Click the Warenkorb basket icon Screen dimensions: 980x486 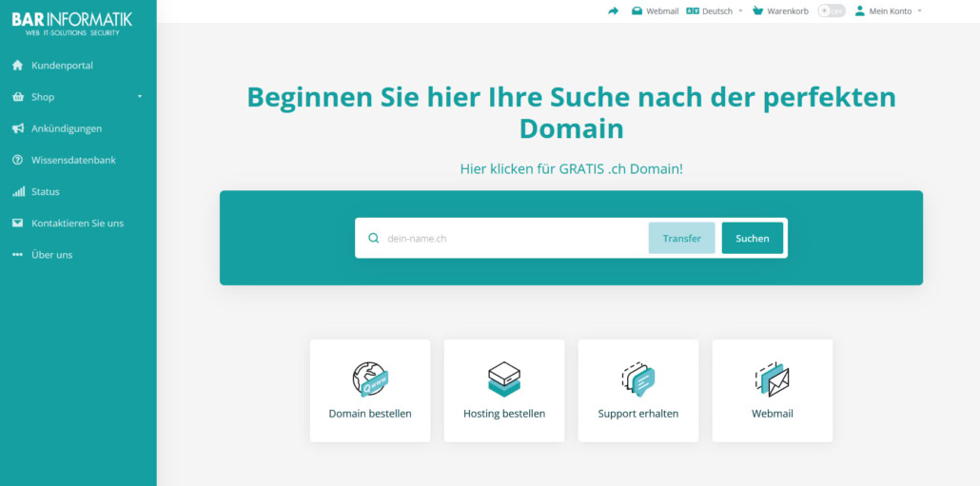[757, 11]
